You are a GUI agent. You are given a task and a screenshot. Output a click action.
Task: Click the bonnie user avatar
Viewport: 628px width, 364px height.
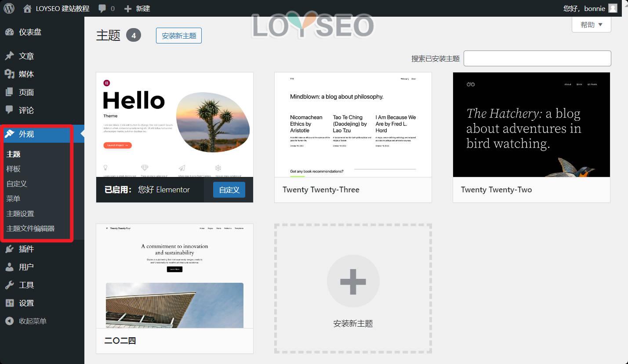pyautogui.click(x=613, y=8)
